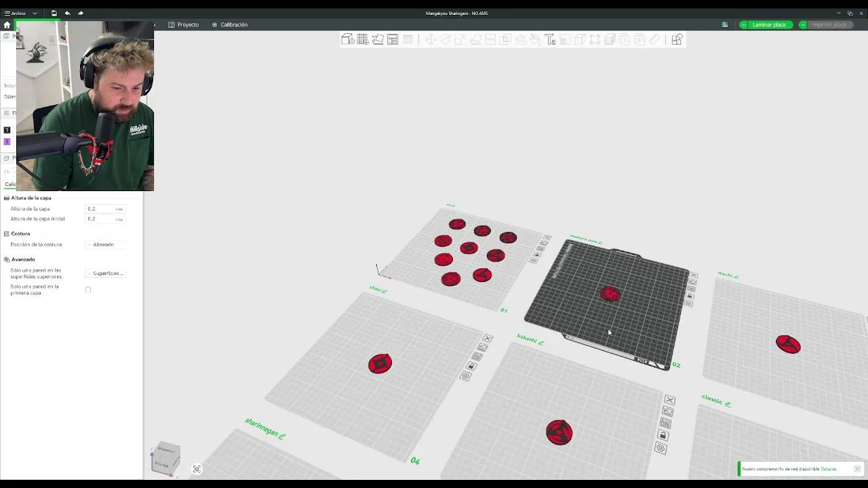The image size is (868, 488).
Task: Click the sharinnegan plate name label
Action: (261, 427)
